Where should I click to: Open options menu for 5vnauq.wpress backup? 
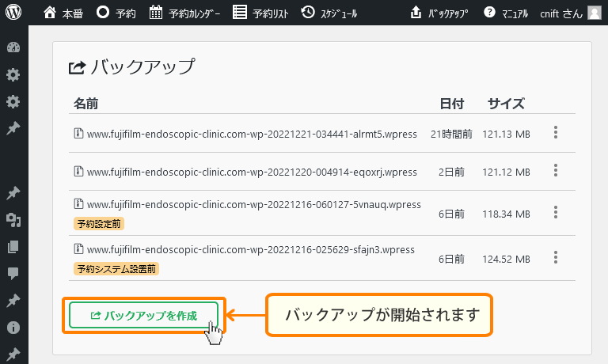click(556, 212)
